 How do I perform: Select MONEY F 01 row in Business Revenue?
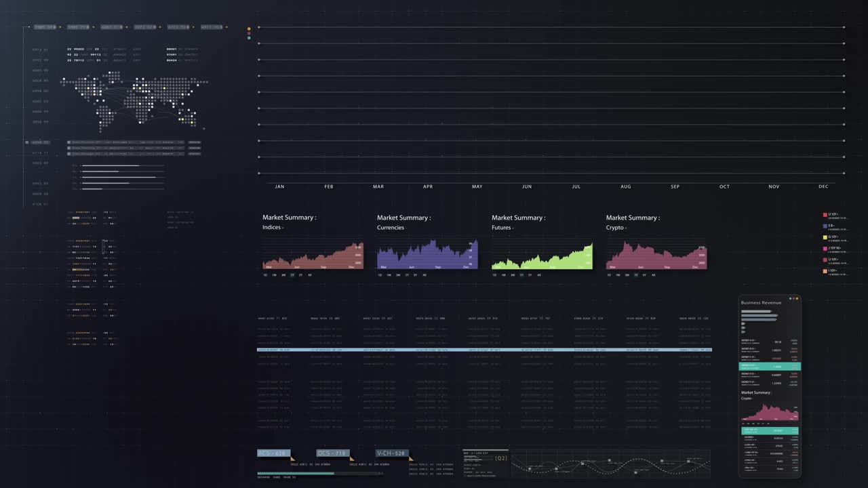(x=770, y=383)
